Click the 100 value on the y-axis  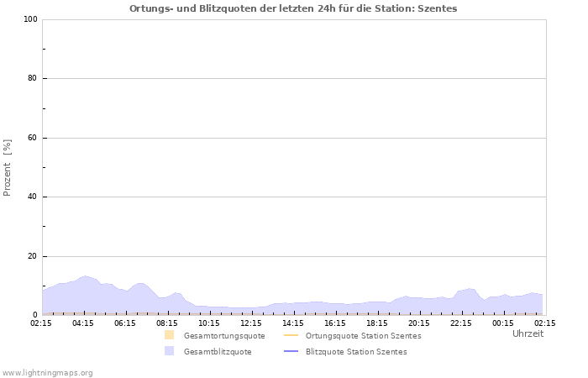click(29, 19)
